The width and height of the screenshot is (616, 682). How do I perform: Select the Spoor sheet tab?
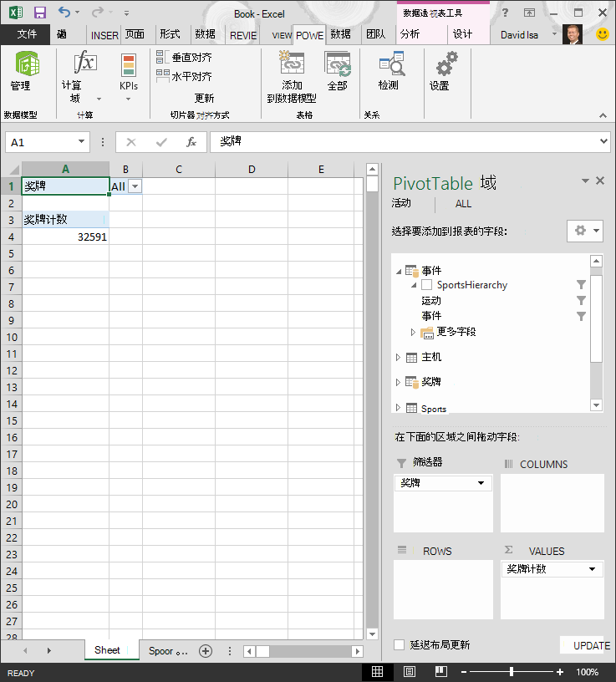(x=167, y=651)
